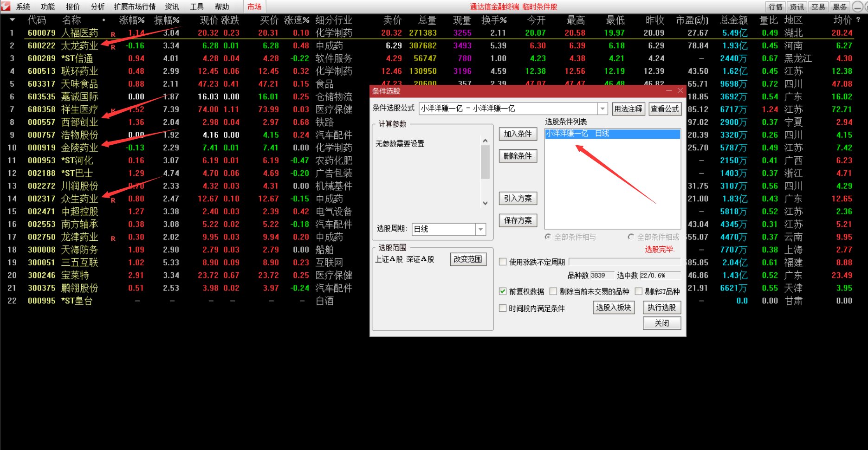The image size is (868, 450).
Task: Click the 交易 button at top right
Action: point(818,6)
